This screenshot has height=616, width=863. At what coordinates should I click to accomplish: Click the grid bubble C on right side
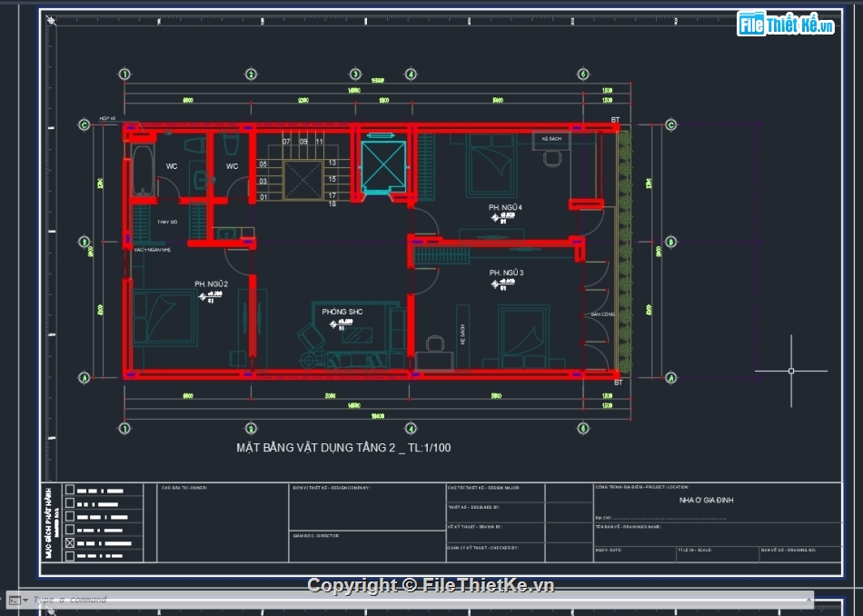(671, 125)
